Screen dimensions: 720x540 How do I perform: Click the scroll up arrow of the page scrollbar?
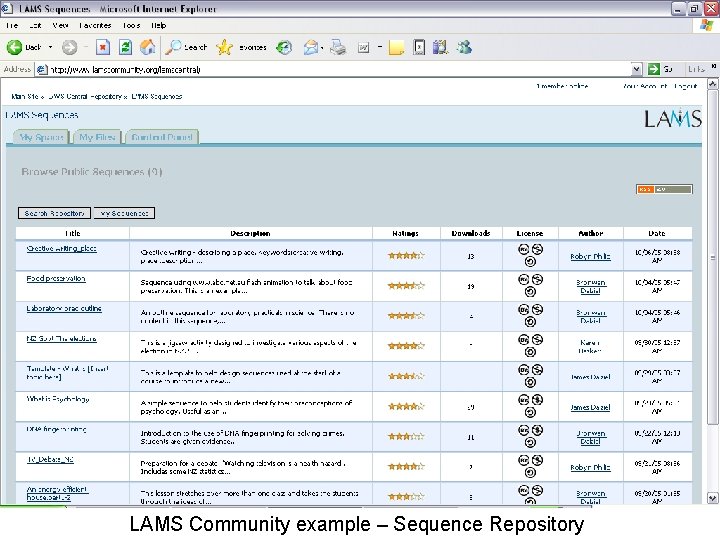(x=712, y=84)
